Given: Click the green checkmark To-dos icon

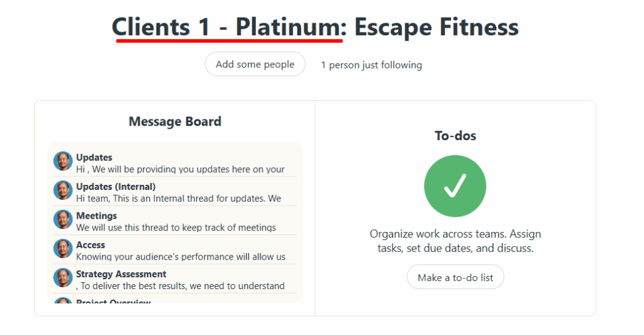Looking at the screenshot, I should pos(455,186).
